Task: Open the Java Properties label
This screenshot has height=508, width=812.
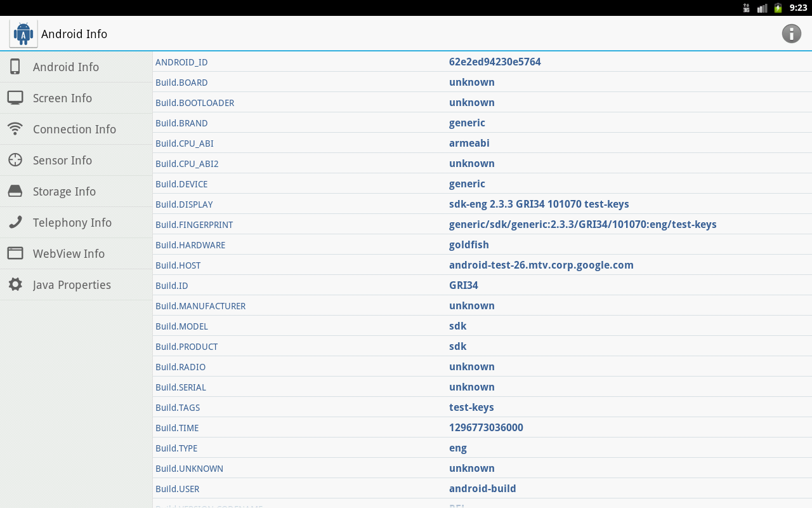Action: pyautogui.click(x=72, y=284)
